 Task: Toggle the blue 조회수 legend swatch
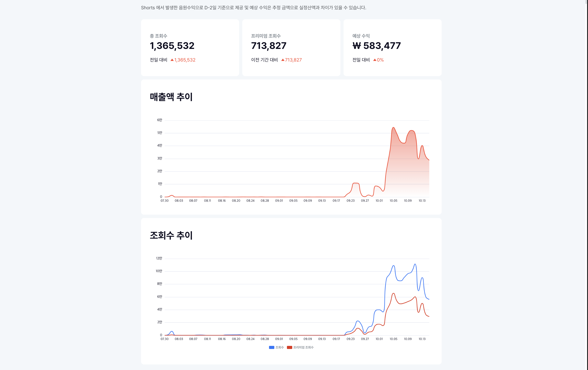(271, 347)
